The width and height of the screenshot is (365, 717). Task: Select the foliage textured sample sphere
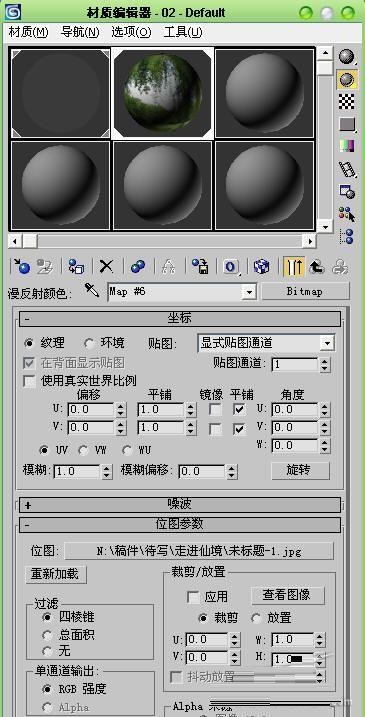(163, 93)
